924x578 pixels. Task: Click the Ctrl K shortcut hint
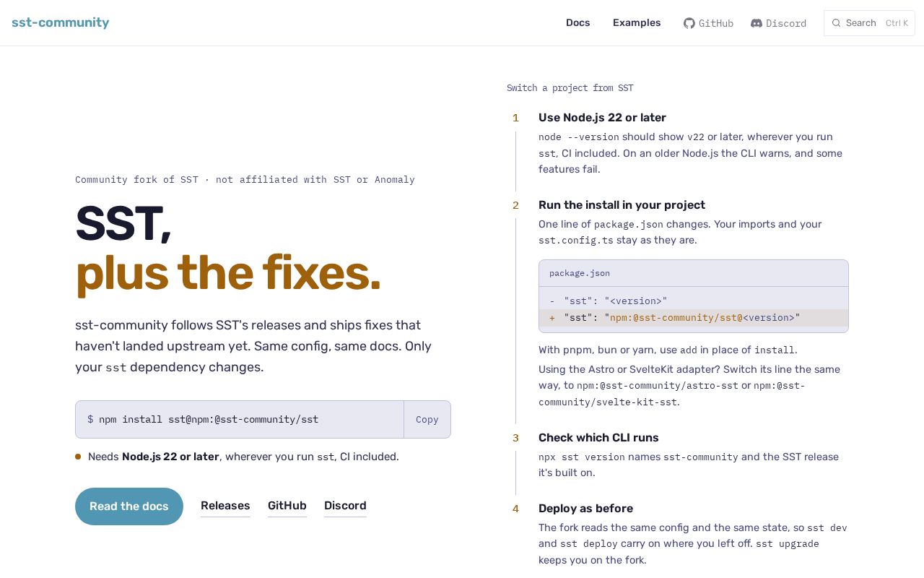coord(897,23)
